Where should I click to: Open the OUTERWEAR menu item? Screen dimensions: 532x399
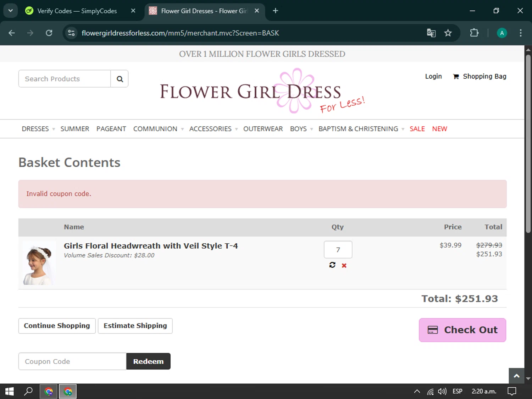click(263, 129)
